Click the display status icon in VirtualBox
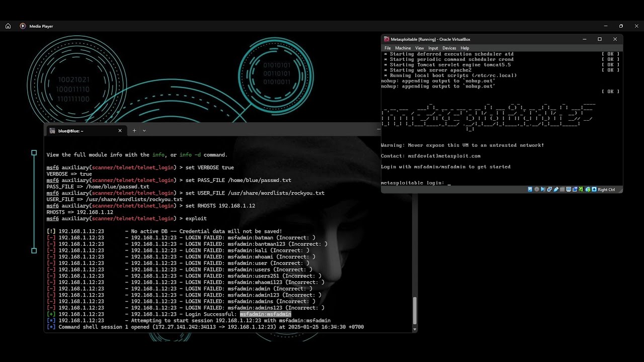 569,190
